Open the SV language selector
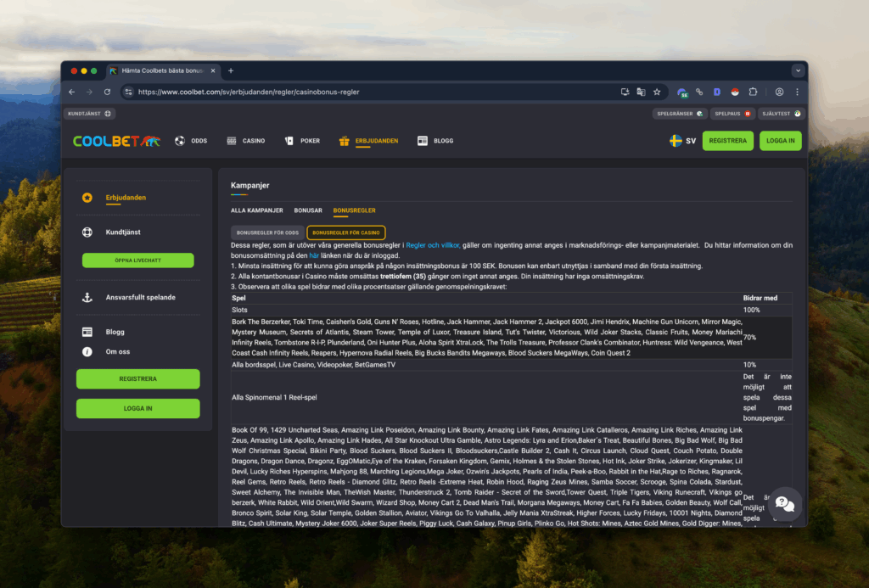 682,141
